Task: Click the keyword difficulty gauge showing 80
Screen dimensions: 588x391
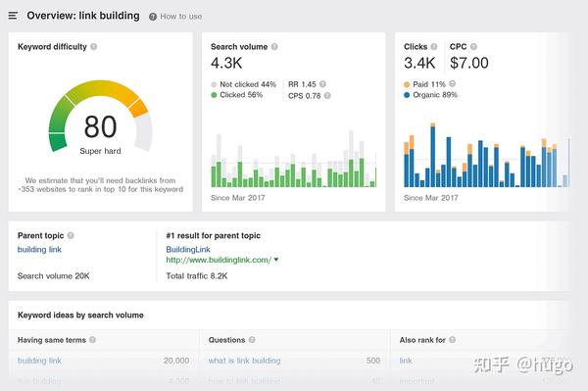Action: click(101, 117)
